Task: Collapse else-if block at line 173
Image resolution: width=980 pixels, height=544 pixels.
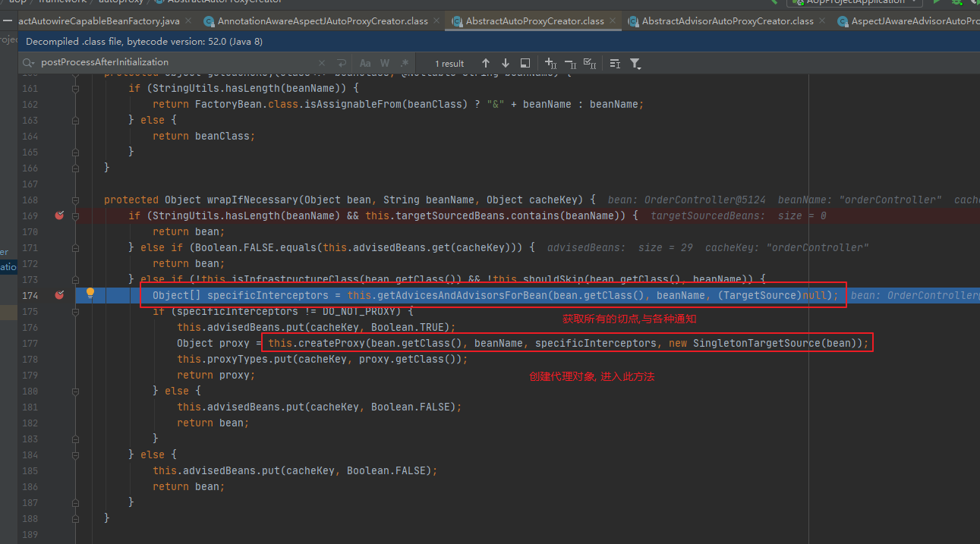Action: [75, 279]
